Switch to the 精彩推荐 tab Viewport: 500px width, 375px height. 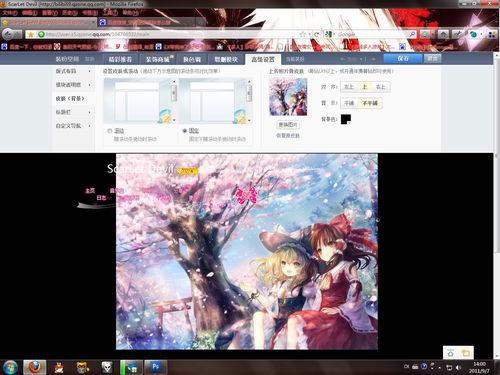pyautogui.click(x=120, y=59)
